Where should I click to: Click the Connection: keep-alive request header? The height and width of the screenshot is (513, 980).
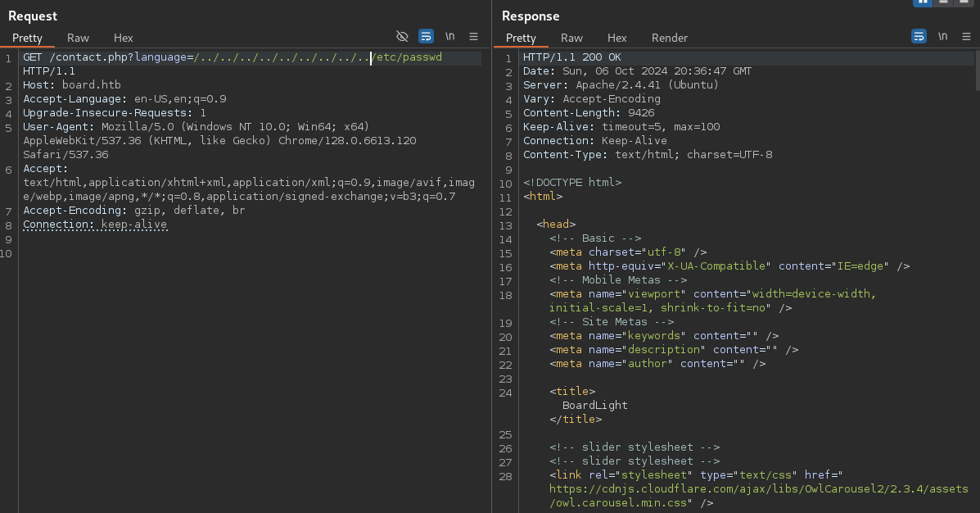(95, 224)
